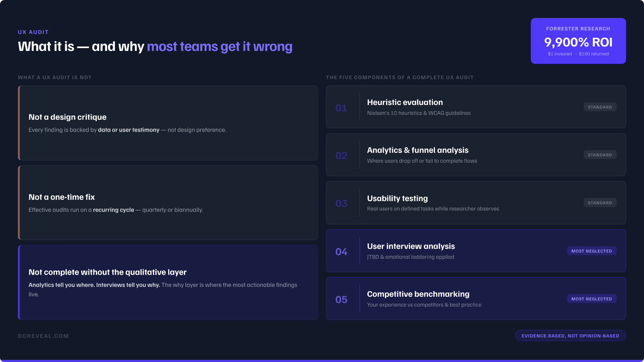Open the User interview analysis card
The image size is (644, 362).
coord(476,251)
